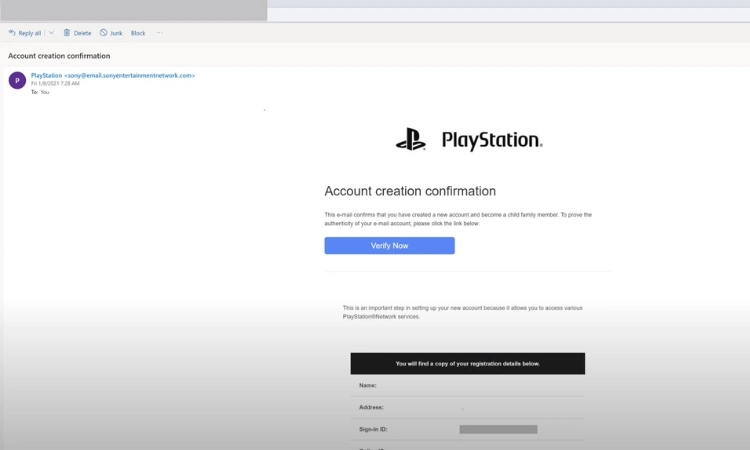Click the redacted Sign-in ID value
The image size is (750, 450).
[498, 429]
